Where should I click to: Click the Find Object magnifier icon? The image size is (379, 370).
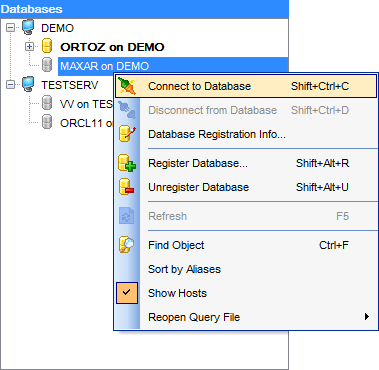coord(127,245)
